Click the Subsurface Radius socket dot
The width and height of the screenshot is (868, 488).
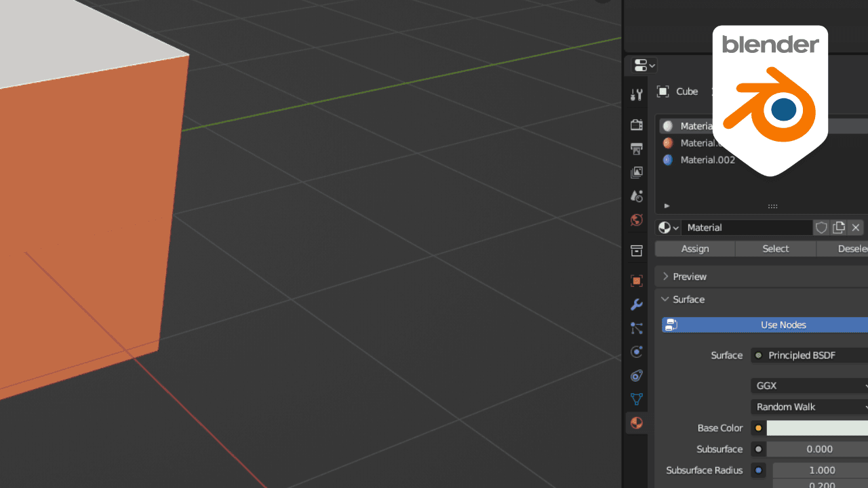758,470
